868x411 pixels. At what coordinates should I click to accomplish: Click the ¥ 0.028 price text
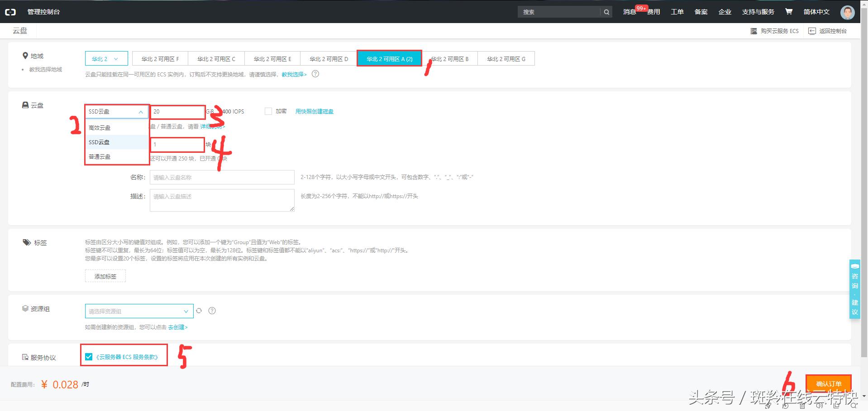tap(60, 384)
